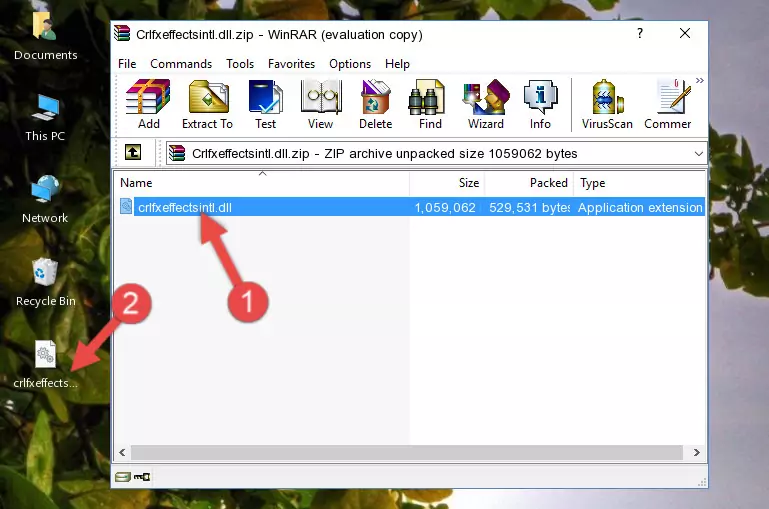
Task: Open the Options menu
Action: pos(350,64)
